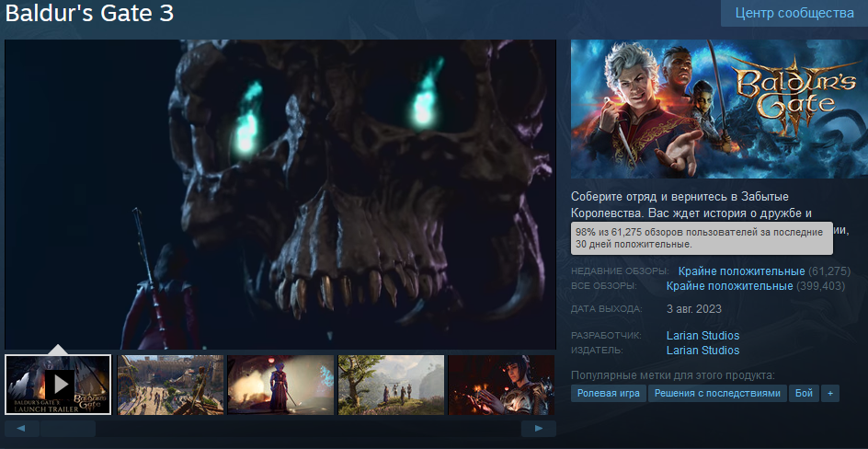
Task: Click the release date 3 авг. 2023
Action: (x=694, y=309)
